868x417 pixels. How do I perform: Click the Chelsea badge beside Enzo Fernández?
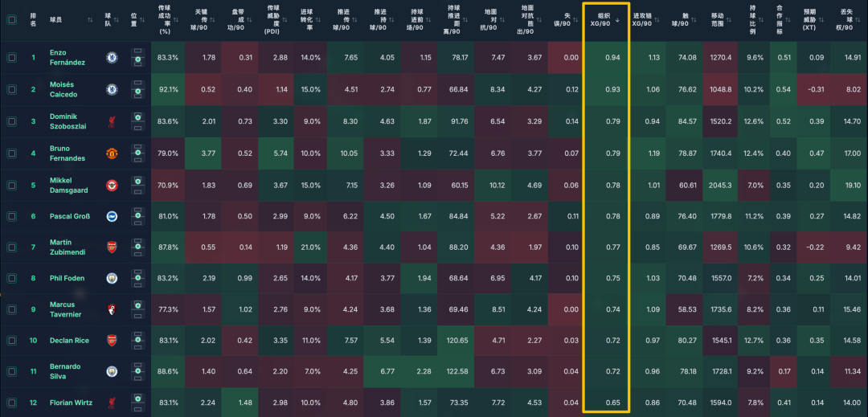(113, 58)
